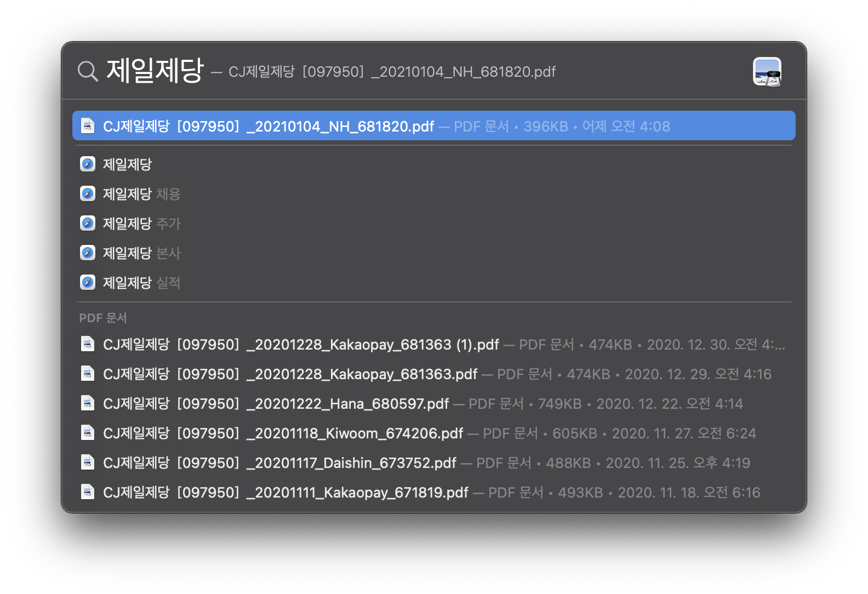Click PDF icon of highlighted 20210104_NH file
868x594 pixels.
88,126
